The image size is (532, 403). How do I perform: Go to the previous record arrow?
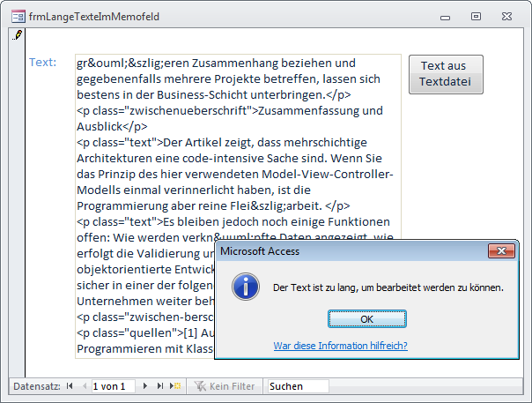(84, 386)
